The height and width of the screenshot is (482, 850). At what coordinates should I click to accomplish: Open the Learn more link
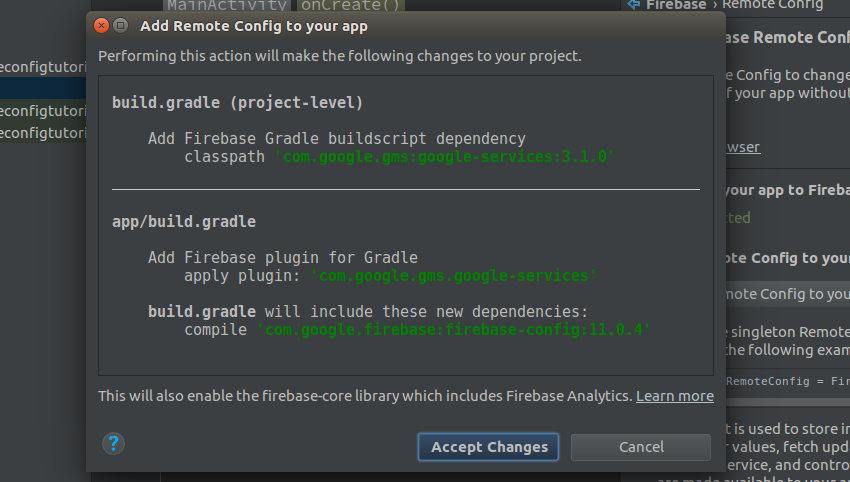(x=674, y=396)
